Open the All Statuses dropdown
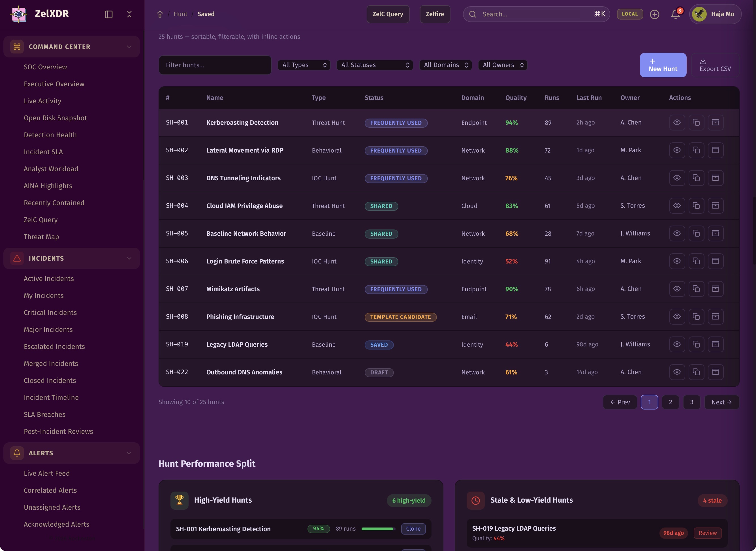 [374, 65]
